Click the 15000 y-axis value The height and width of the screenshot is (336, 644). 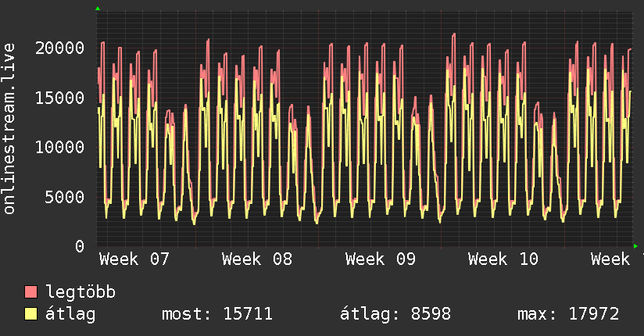tap(60, 98)
